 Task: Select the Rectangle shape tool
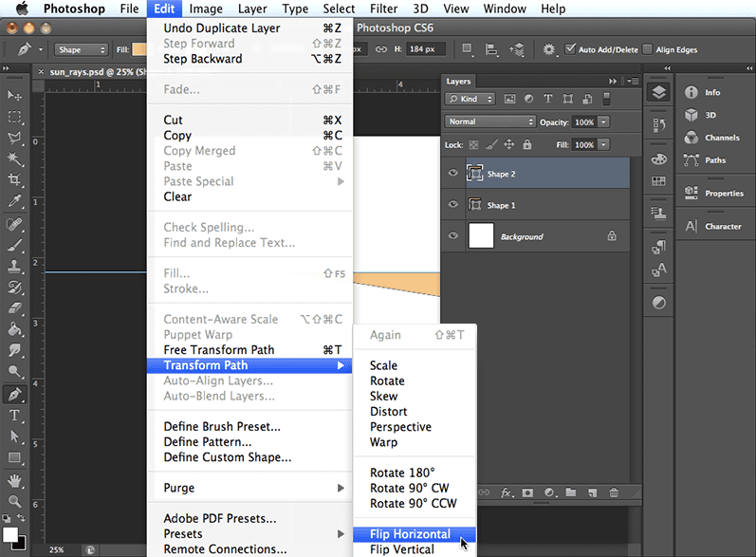14,457
